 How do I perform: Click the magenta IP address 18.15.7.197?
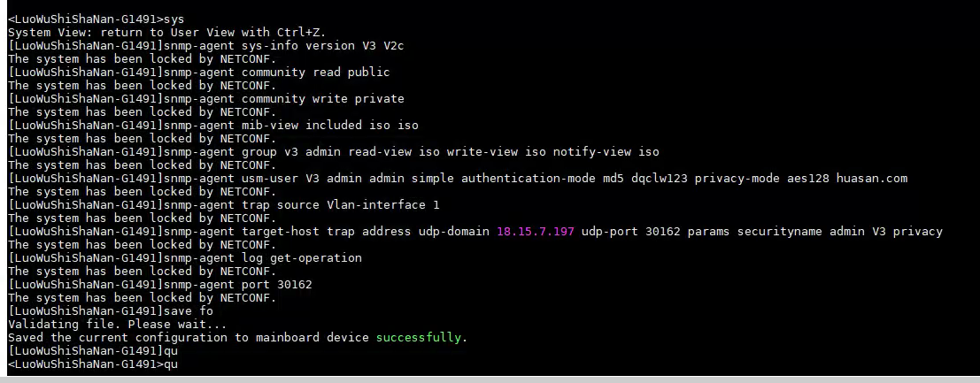click(x=536, y=232)
